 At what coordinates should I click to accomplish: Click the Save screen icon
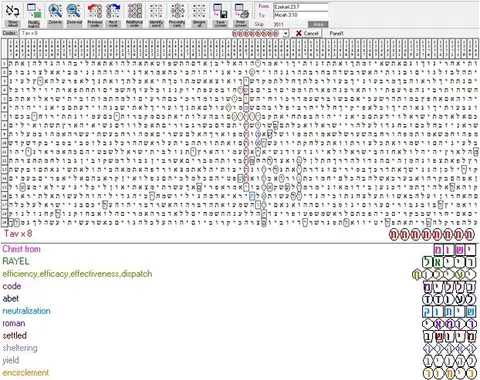pyautogui.click(x=220, y=14)
